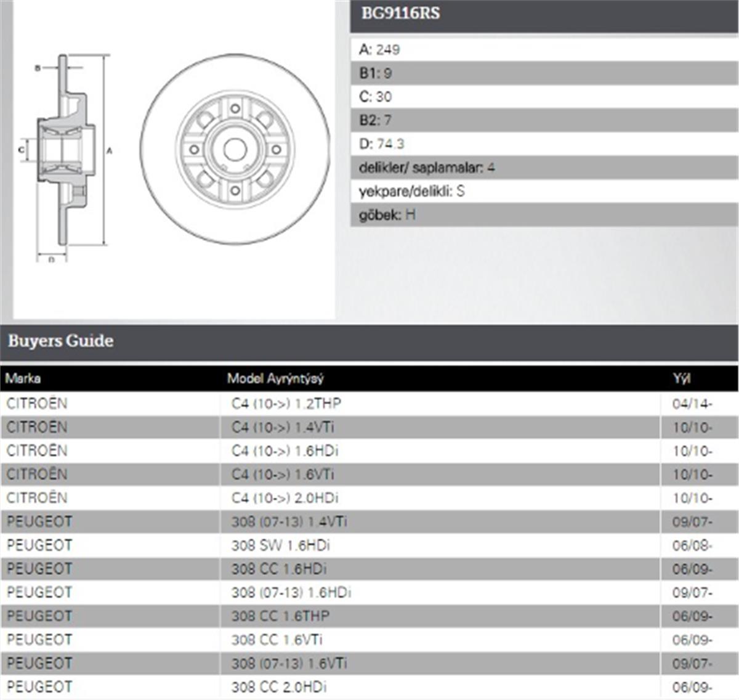Select the 308 (07-13) 1.6VTi model cell

440,663
